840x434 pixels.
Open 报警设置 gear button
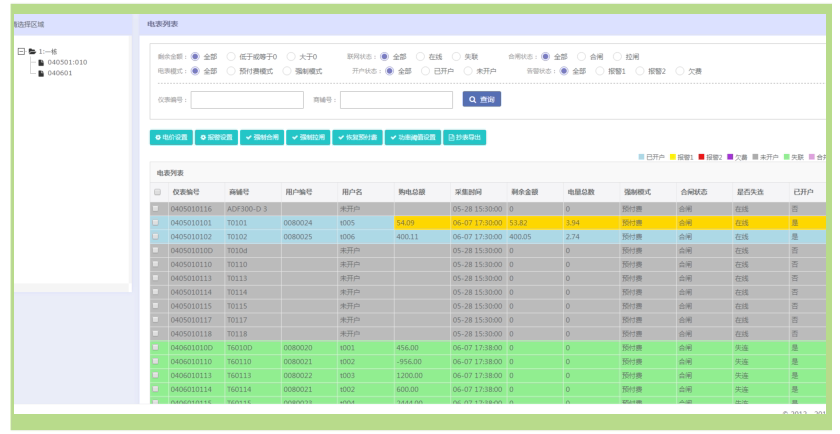point(216,138)
